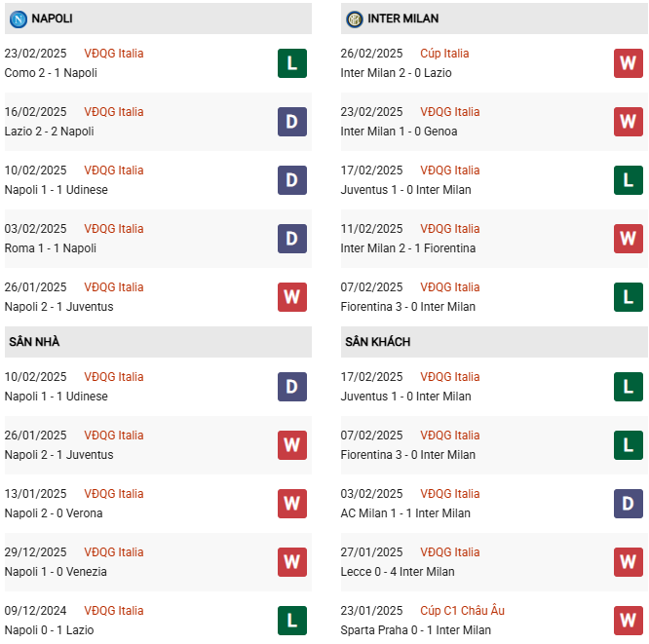649x644 pixels.
Task: Open the Cúp C1 Châu Âu league link
Action: tap(462, 611)
